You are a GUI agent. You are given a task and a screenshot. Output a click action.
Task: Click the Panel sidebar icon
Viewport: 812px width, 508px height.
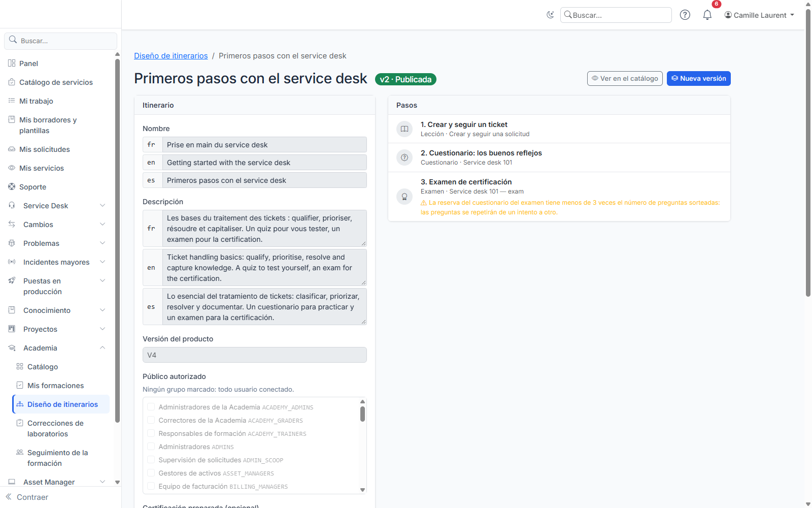tap(12, 63)
